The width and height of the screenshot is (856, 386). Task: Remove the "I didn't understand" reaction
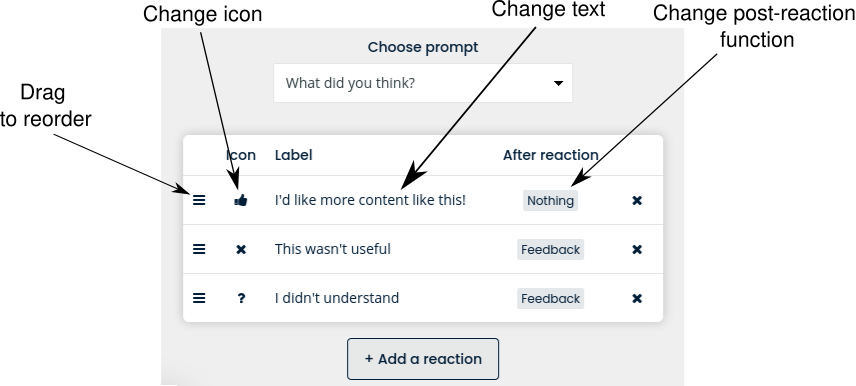coord(637,298)
